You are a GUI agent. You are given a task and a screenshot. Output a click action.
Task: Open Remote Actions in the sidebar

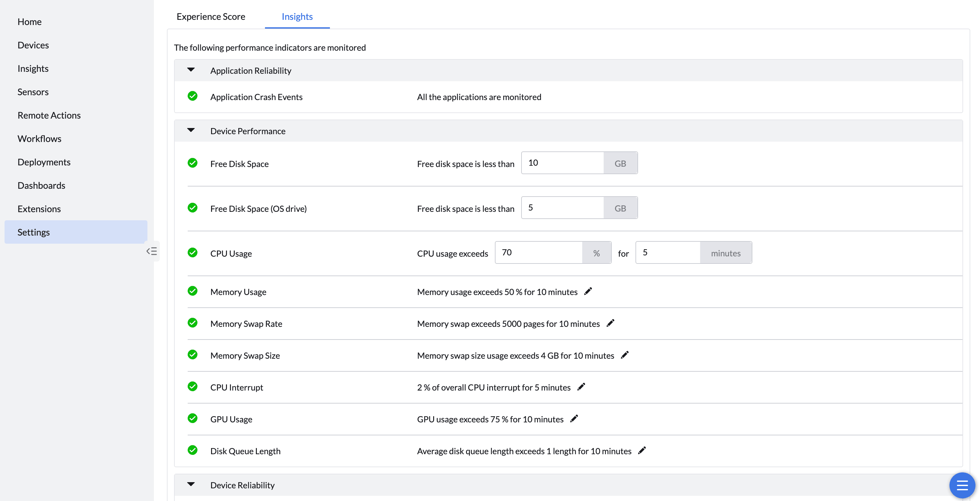(x=49, y=115)
